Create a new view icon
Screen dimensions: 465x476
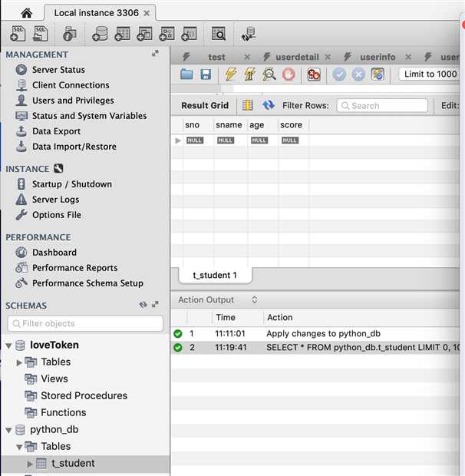(144, 33)
